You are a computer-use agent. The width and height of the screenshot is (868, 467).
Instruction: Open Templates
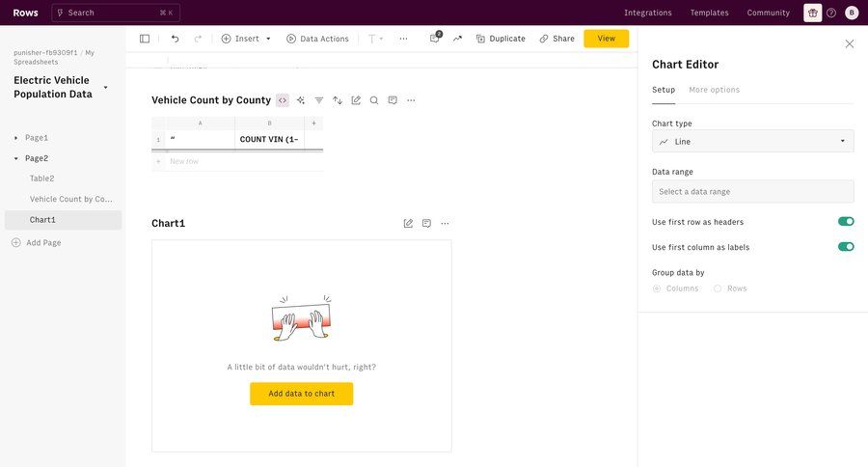(709, 13)
